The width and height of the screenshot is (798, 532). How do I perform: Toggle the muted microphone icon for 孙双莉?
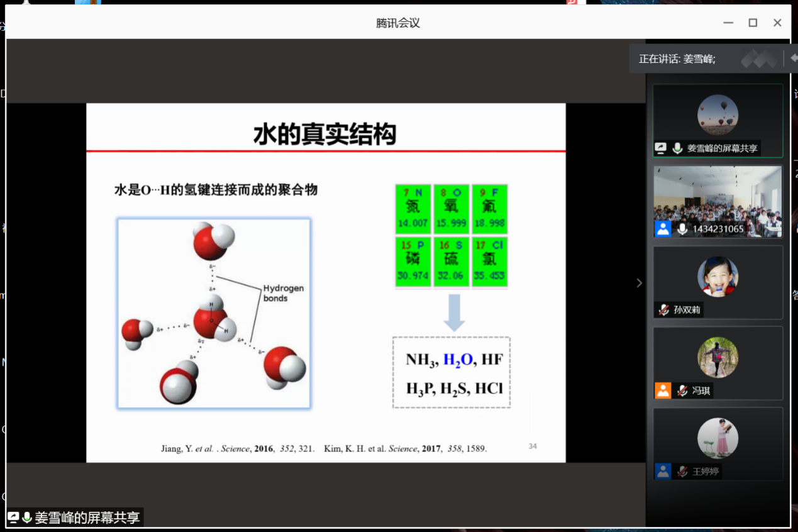pos(663,309)
